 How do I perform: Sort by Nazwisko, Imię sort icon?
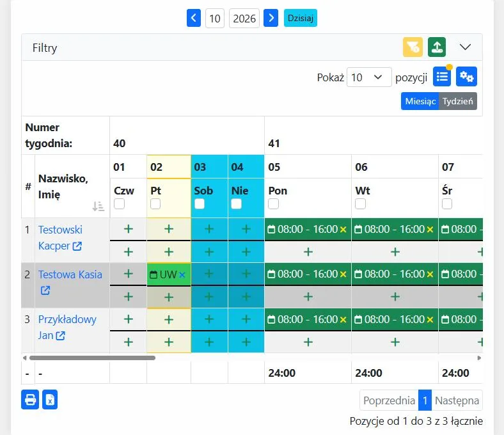[x=98, y=206]
